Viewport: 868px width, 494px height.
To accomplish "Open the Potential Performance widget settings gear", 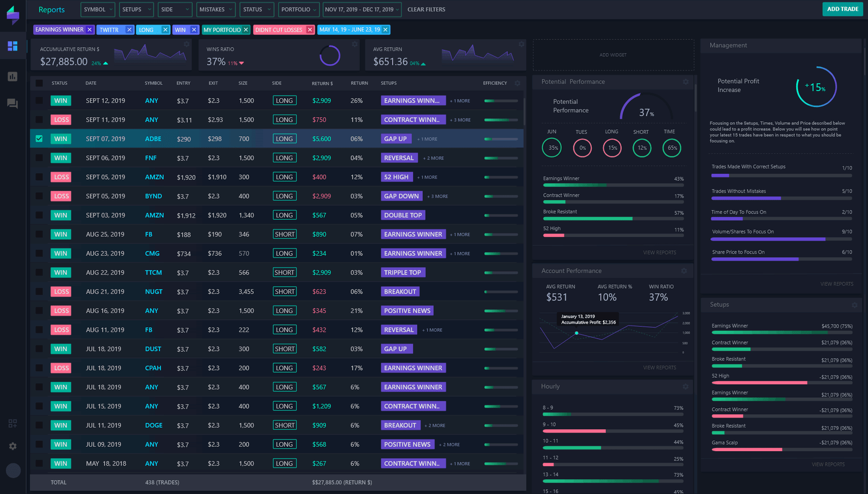I will [685, 81].
